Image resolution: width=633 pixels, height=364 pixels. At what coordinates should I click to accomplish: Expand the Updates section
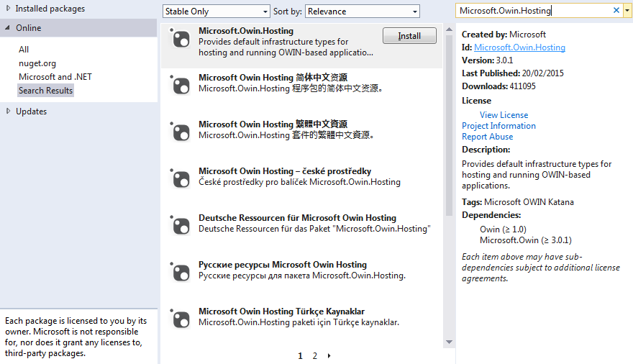pyautogui.click(x=8, y=111)
